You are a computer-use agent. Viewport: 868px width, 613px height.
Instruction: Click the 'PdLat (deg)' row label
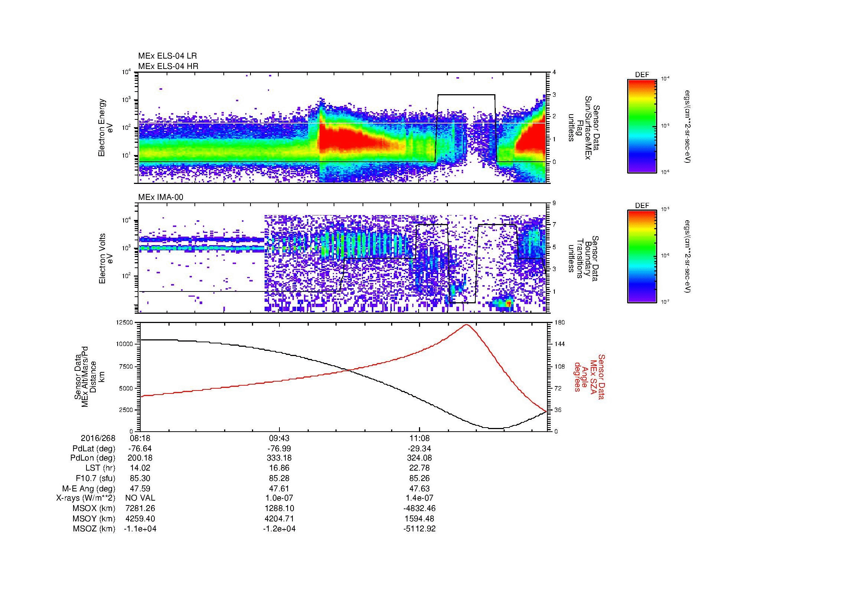click(x=94, y=449)
